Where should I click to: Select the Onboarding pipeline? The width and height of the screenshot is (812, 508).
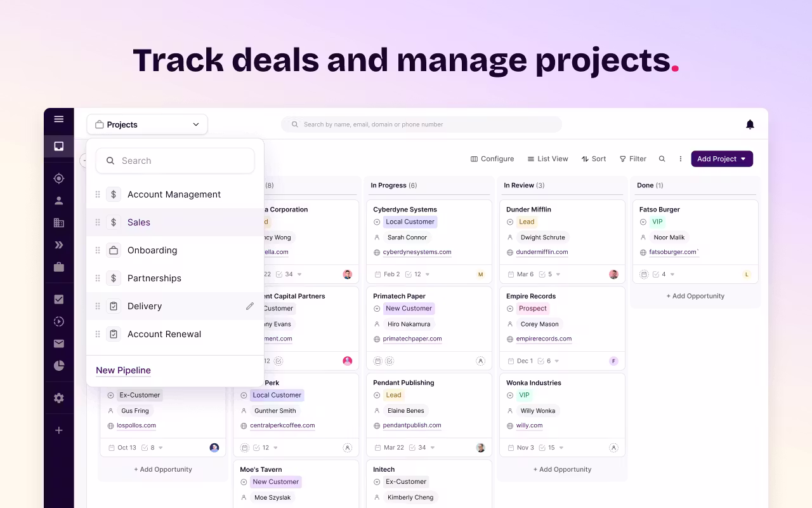click(175, 250)
